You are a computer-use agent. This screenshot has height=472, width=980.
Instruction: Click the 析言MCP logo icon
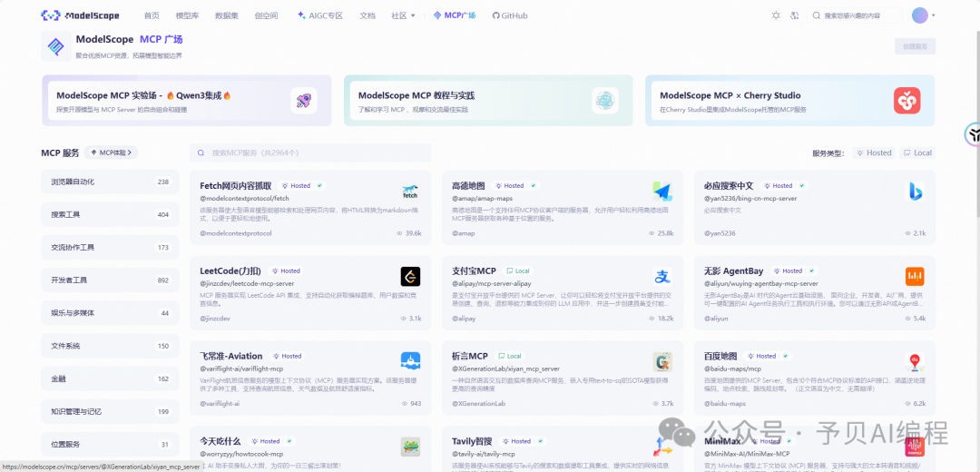coord(662,361)
